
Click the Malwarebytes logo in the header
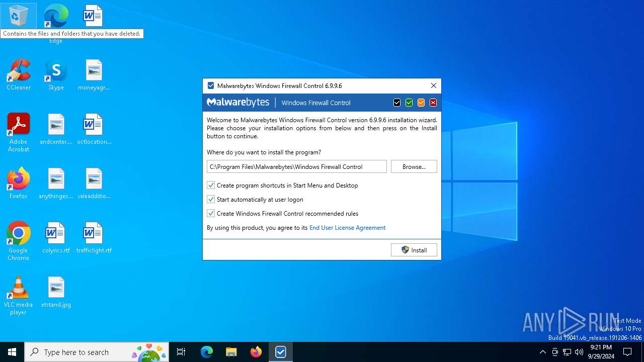[x=238, y=103]
